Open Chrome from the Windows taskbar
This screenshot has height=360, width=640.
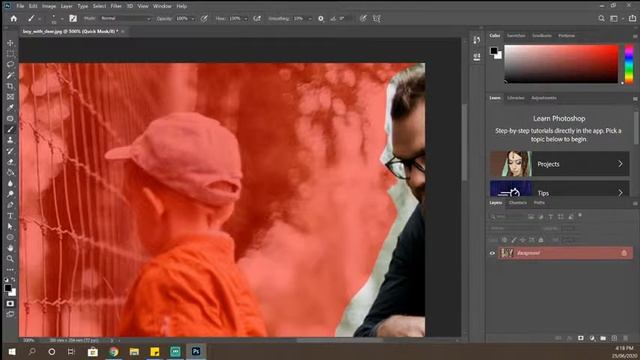coord(114,351)
